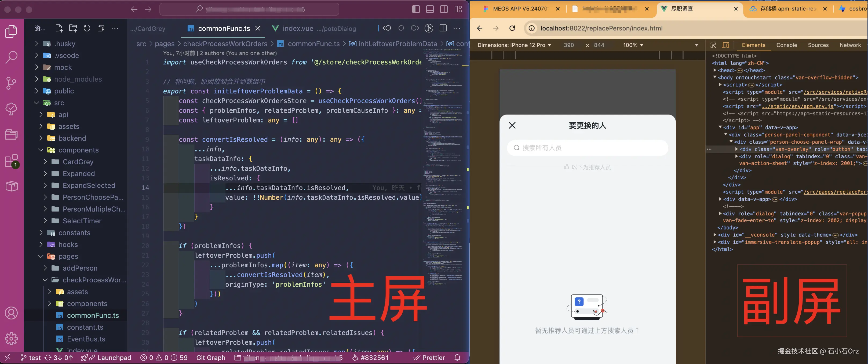Viewport: 868px width, 364px height.
Task: Switch to the Console tab in DevTools
Action: click(x=786, y=45)
